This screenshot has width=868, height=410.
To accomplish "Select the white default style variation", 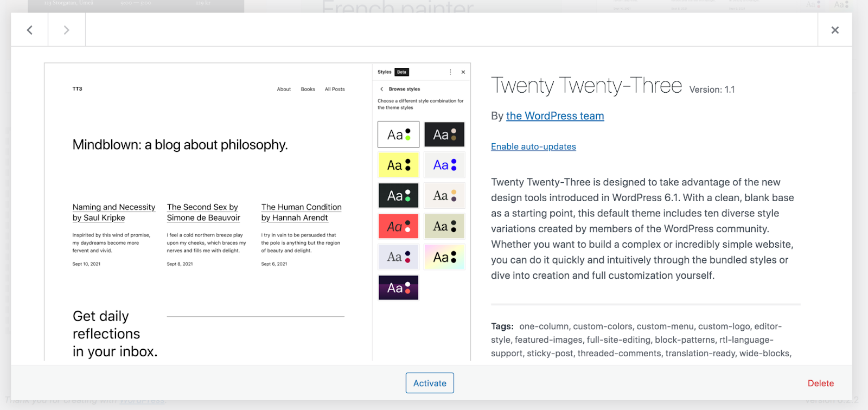I will [x=398, y=134].
